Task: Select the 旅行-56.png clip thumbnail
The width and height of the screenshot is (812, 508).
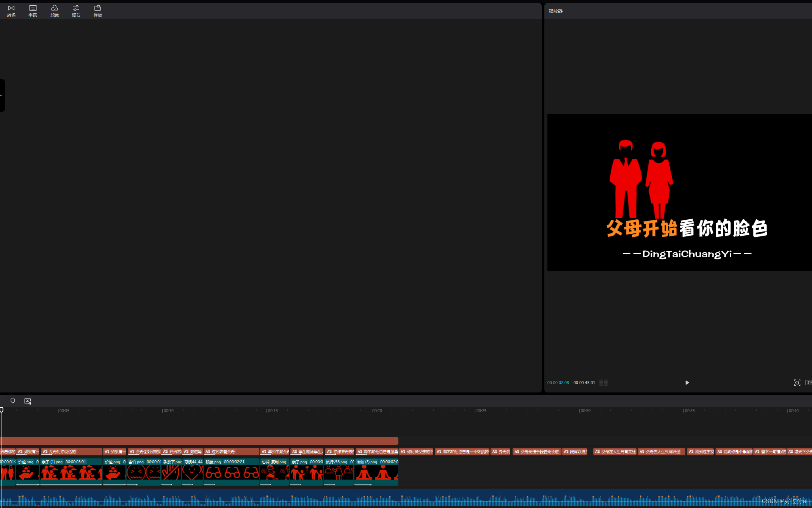Action: click(x=339, y=472)
